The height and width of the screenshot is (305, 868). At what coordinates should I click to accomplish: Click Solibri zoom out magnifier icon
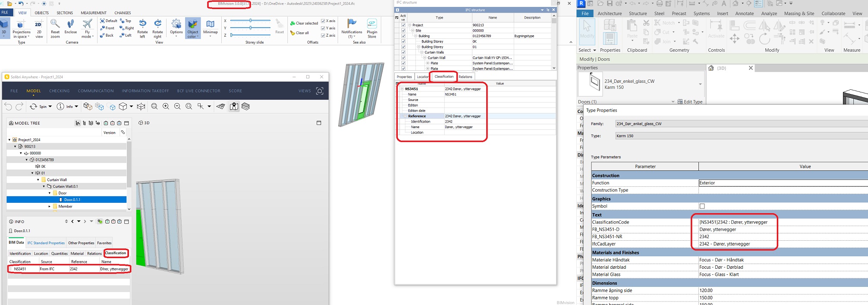coord(177,106)
